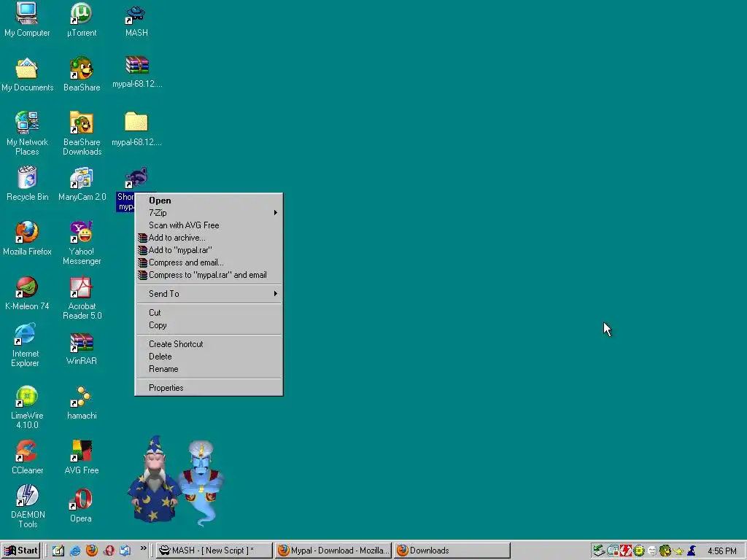Click the red DAEMON Tools lightning tray icon
The height and width of the screenshot is (560, 747).
(625, 551)
